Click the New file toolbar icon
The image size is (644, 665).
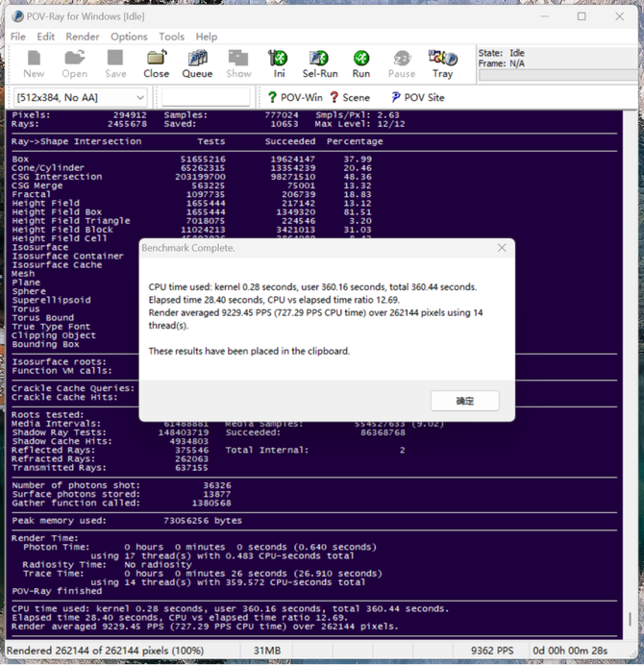click(34, 64)
